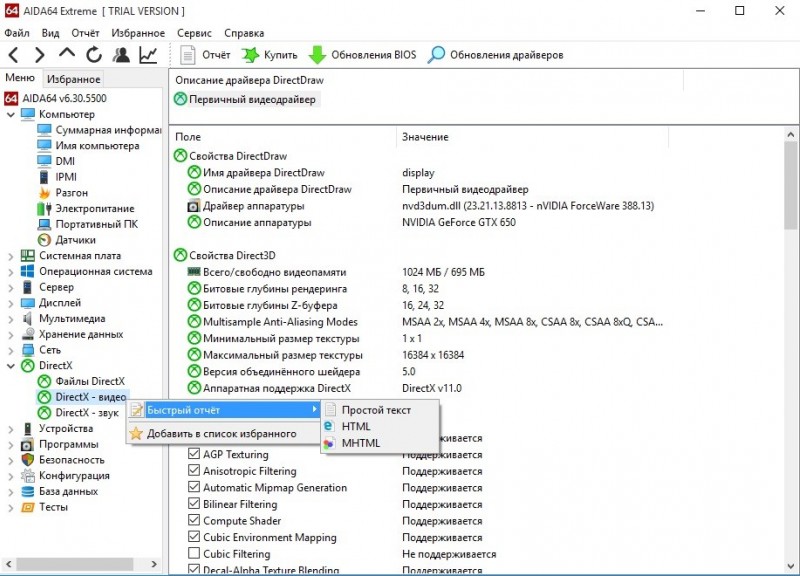
Task: Toggle Anisotropic Filtering checkbox
Action: click(x=194, y=470)
